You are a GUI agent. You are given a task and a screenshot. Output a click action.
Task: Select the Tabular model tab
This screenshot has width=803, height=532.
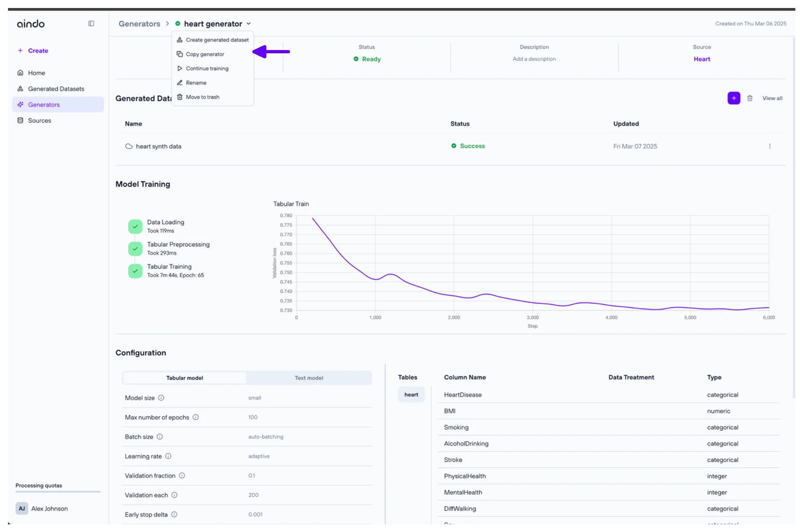(x=185, y=378)
